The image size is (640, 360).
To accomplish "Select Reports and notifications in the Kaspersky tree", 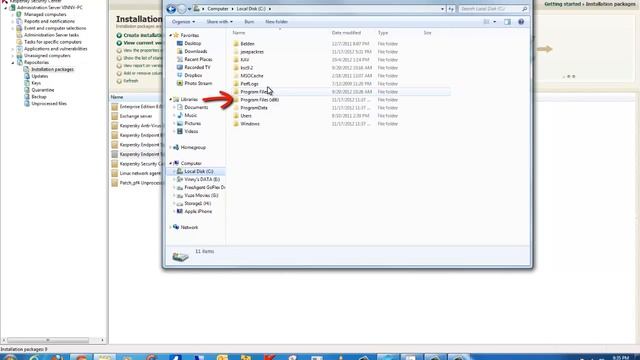I will coord(49,21).
